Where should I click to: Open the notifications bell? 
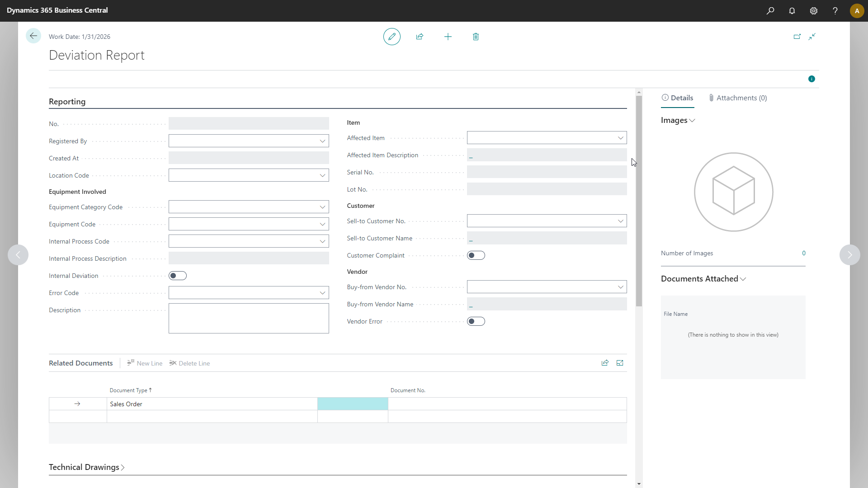(792, 11)
